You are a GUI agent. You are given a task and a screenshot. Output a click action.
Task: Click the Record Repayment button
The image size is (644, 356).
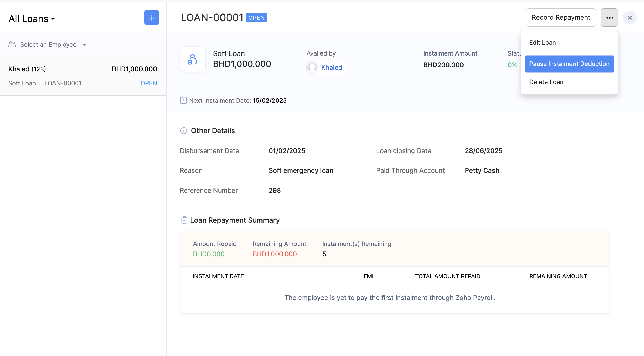tap(561, 17)
